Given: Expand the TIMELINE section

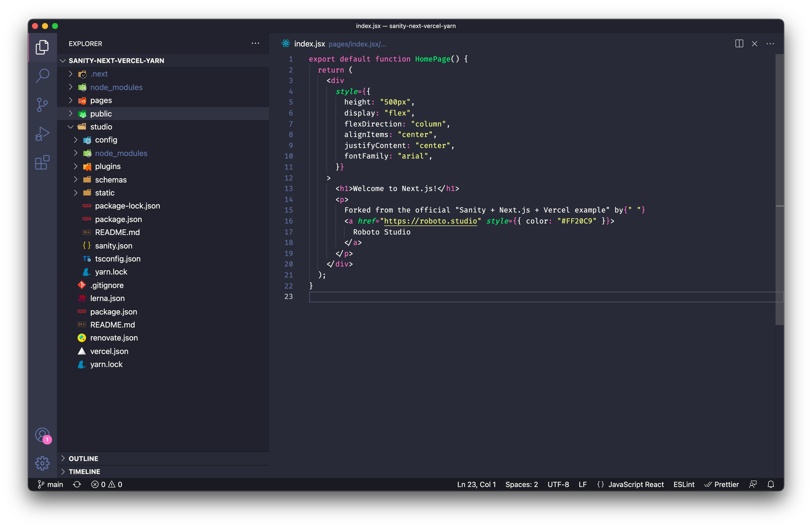Looking at the screenshot, I should 84,471.
